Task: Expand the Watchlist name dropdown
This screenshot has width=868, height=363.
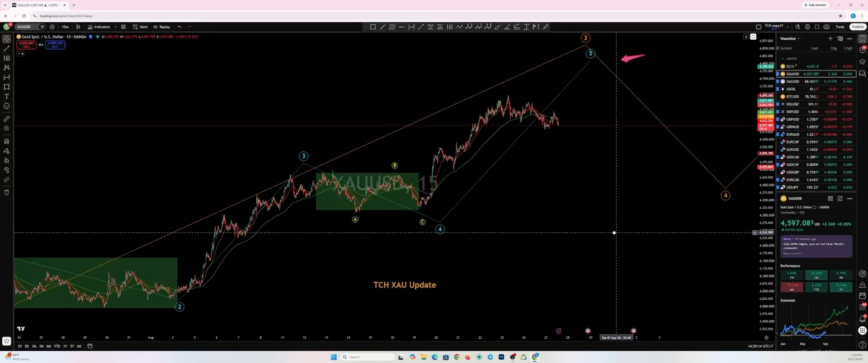Action: click(790, 39)
